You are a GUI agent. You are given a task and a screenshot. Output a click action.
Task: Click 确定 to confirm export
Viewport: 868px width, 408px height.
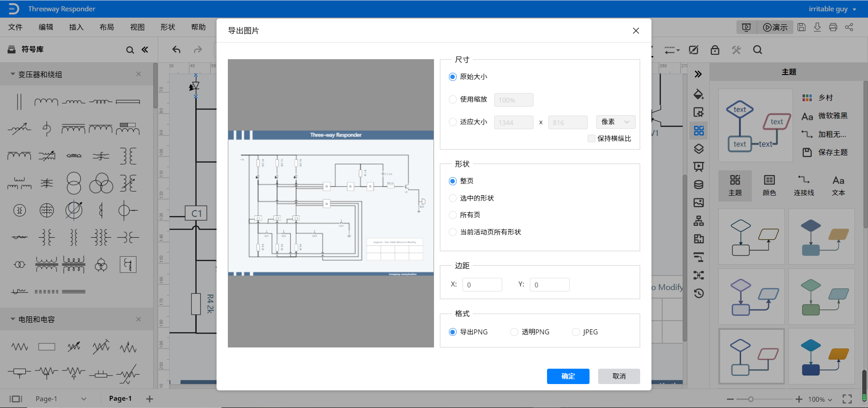pyautogui.click(x=568, y=376)
